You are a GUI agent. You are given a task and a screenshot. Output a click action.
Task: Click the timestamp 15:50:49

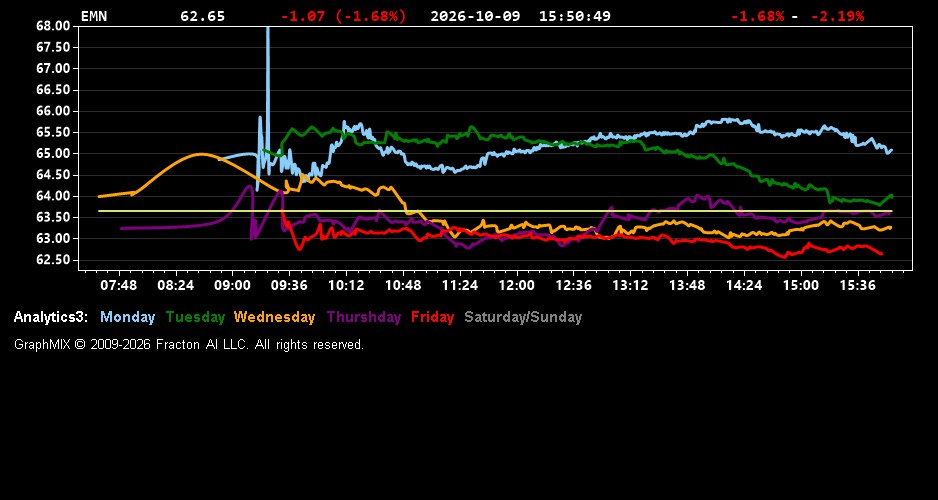coord(575,16)
